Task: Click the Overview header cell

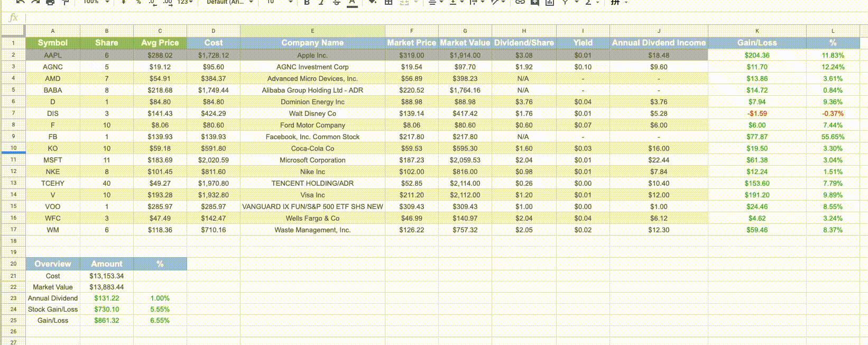Action: [x=53, y=264]
